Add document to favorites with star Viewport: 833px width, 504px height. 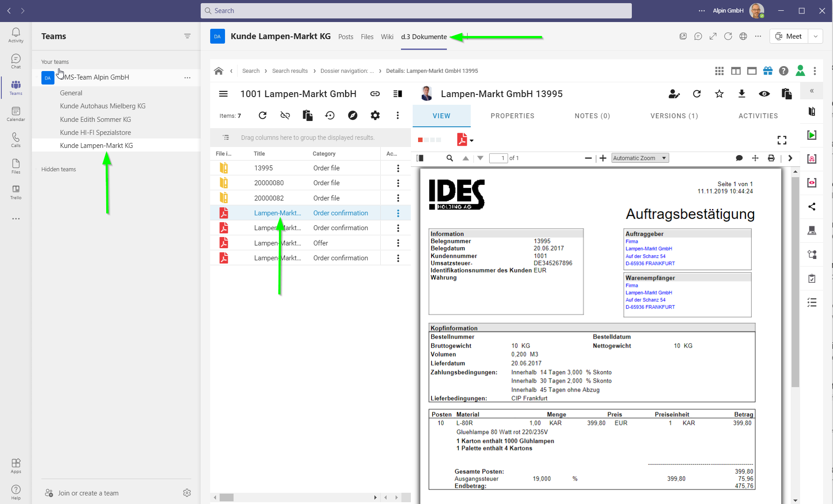click(719, 94)
